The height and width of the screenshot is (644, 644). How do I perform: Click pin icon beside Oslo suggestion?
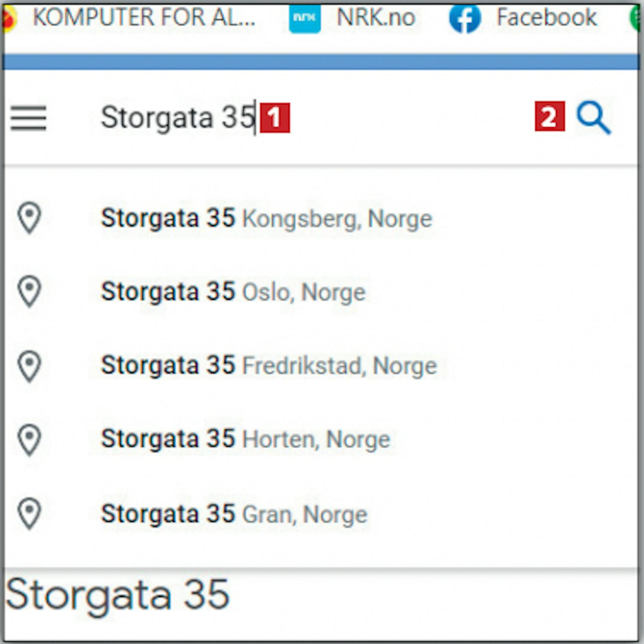click(x=29, y=292)
